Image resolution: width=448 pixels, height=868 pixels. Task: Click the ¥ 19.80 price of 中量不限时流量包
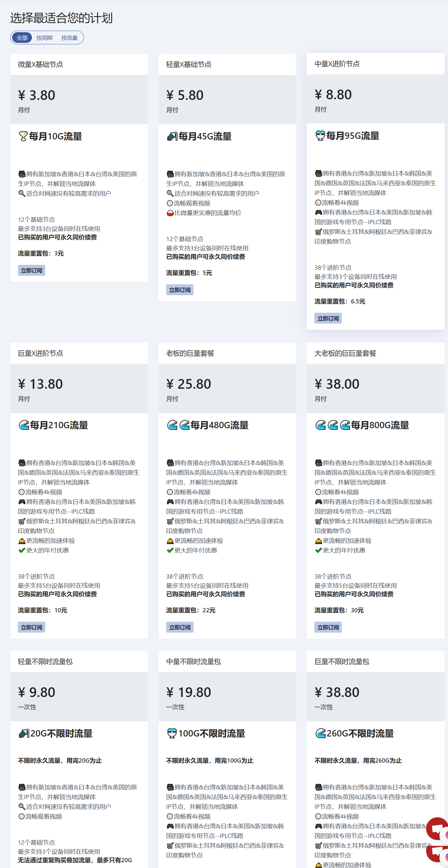[188, 692]
